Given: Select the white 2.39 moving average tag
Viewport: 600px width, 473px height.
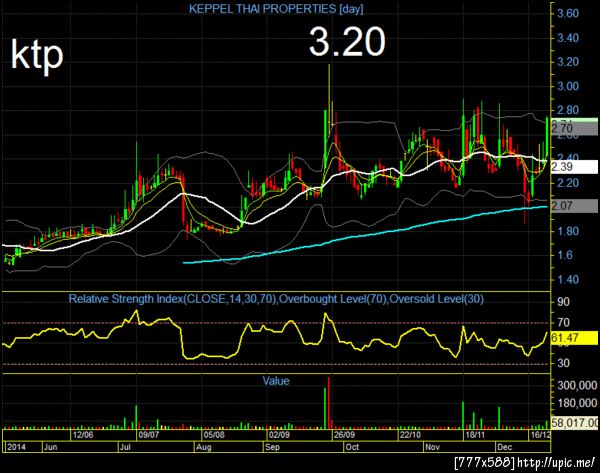Looking at the screenshot, I should click(574, 166).
